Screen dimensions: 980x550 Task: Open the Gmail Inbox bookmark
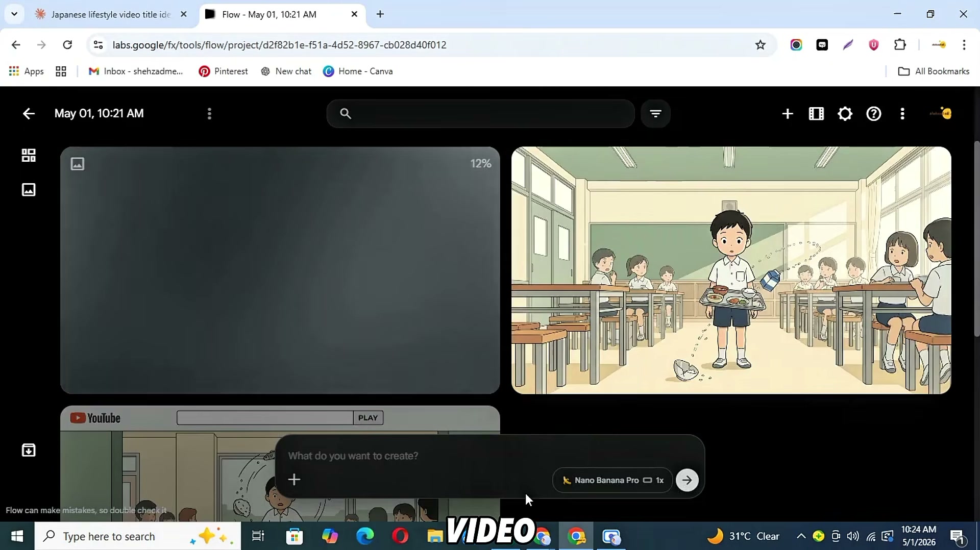pyautogui.click(x=135, y=71)
